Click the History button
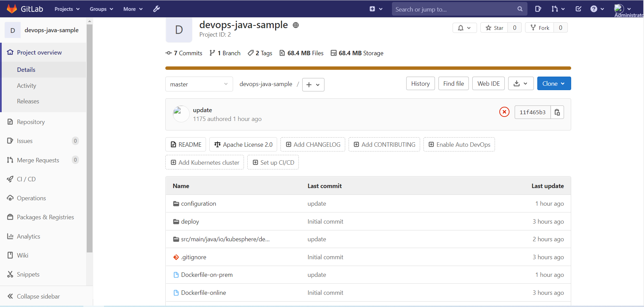 [x=420, y=84]
